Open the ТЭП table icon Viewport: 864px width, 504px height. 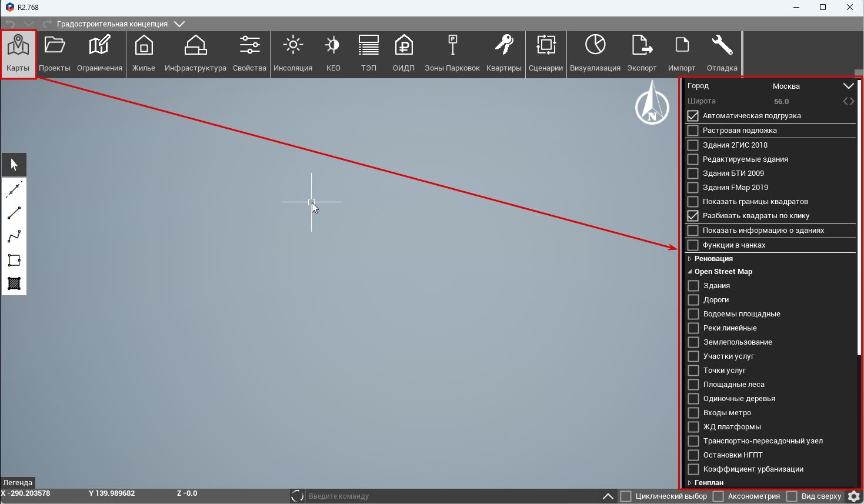tap(369, 45)
